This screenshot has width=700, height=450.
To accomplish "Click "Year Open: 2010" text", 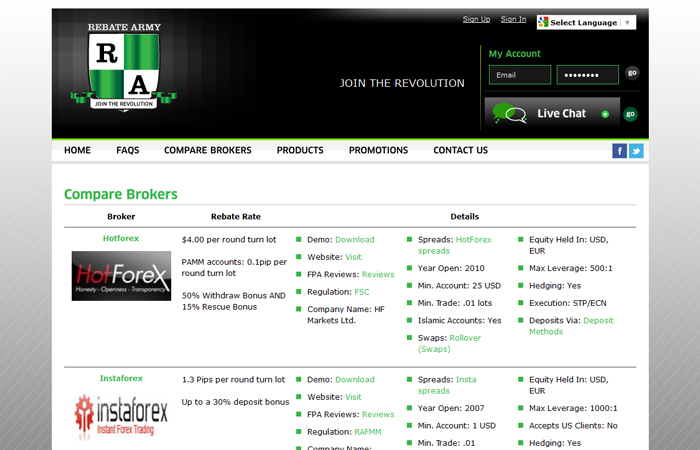I will [451, 268].
